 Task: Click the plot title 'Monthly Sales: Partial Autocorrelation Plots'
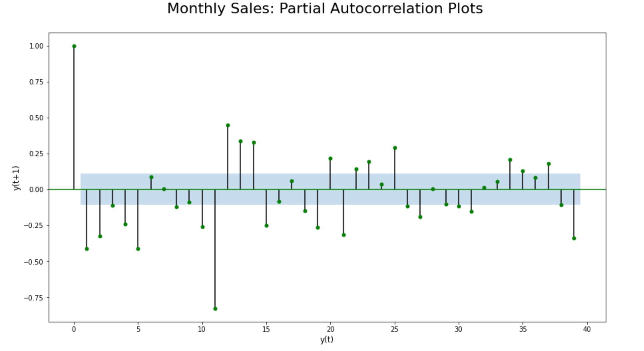tap(325, 9)
